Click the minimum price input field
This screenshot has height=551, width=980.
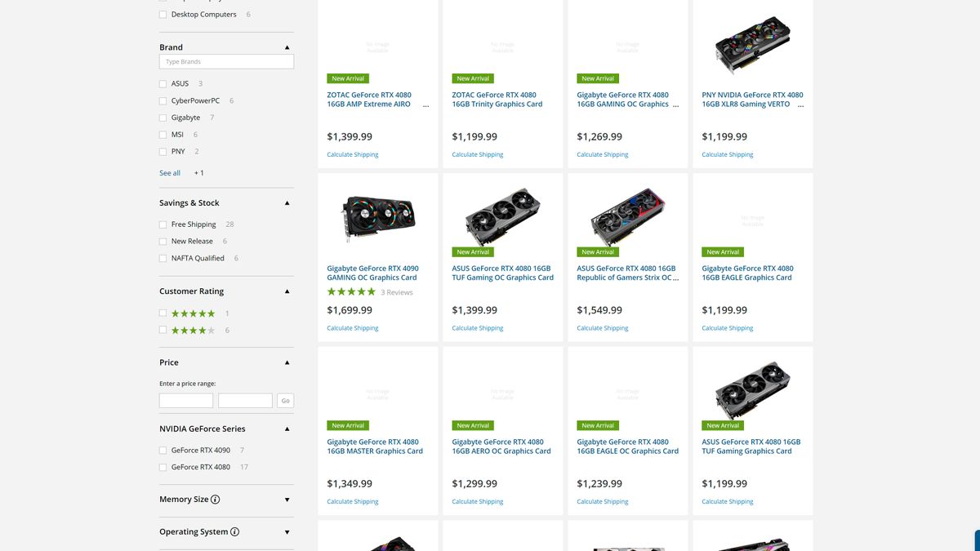(186, 401)
